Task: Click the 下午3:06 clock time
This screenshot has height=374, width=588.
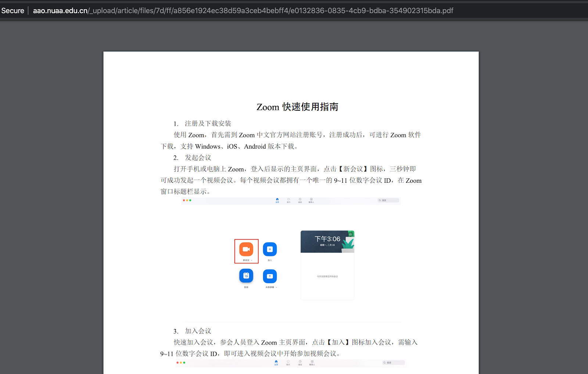Action: [x=327, y=239]
